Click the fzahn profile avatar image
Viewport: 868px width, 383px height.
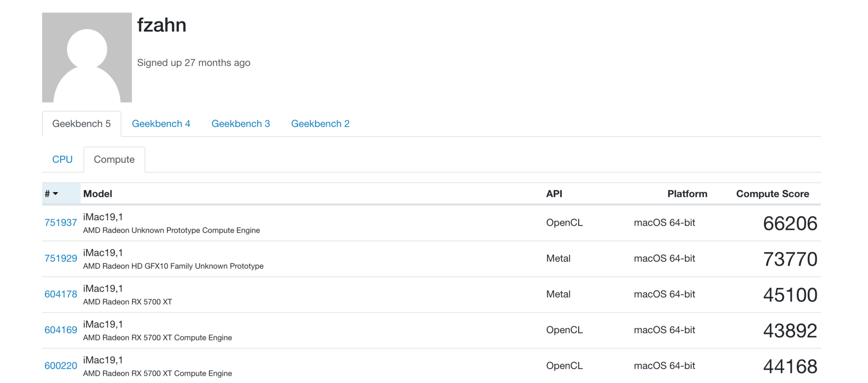click(x=87, y=57)
